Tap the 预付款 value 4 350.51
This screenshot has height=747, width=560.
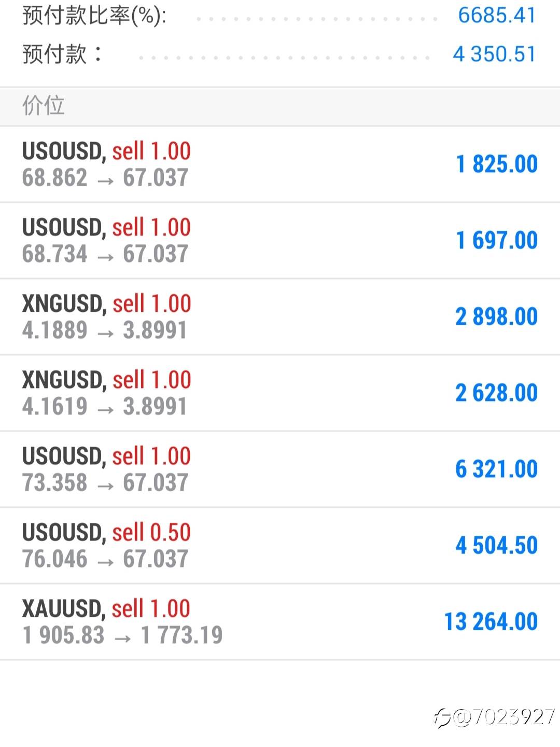point(494,54)
